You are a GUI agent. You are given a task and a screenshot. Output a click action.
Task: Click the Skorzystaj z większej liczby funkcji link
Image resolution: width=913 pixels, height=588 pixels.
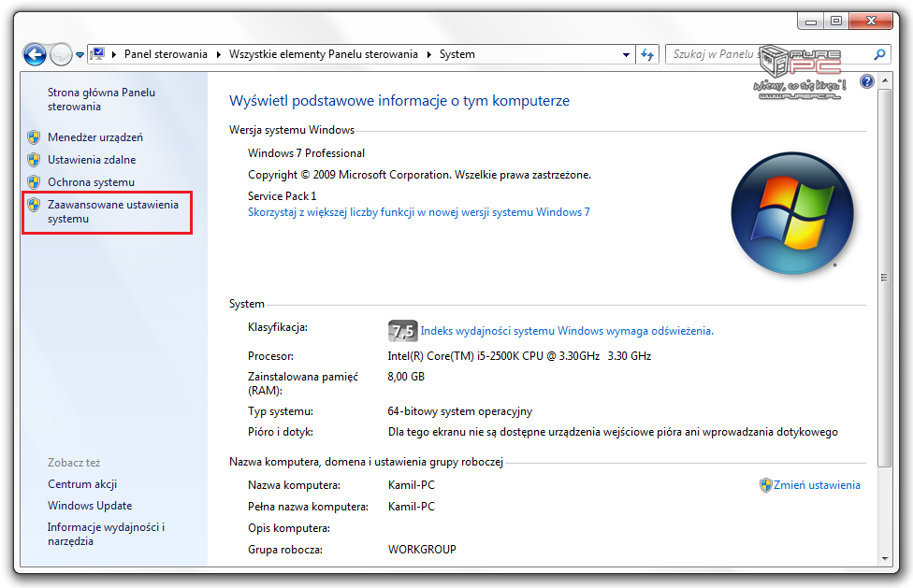pyautogui.click(x=419, y=212)
